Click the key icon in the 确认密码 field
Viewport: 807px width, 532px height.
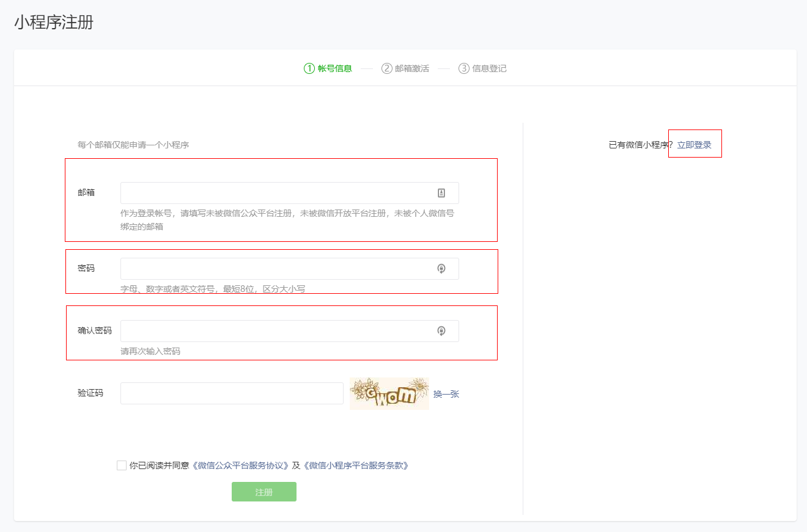(x=441, y=331)
